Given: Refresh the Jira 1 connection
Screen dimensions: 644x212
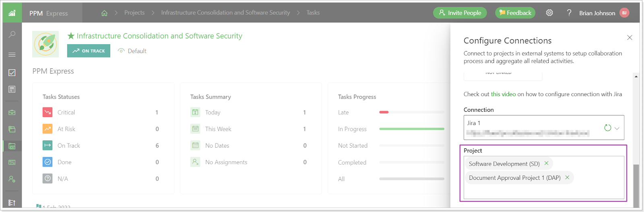Looking at the screenshot, I should pyautogui.click(x=607, y=128).
